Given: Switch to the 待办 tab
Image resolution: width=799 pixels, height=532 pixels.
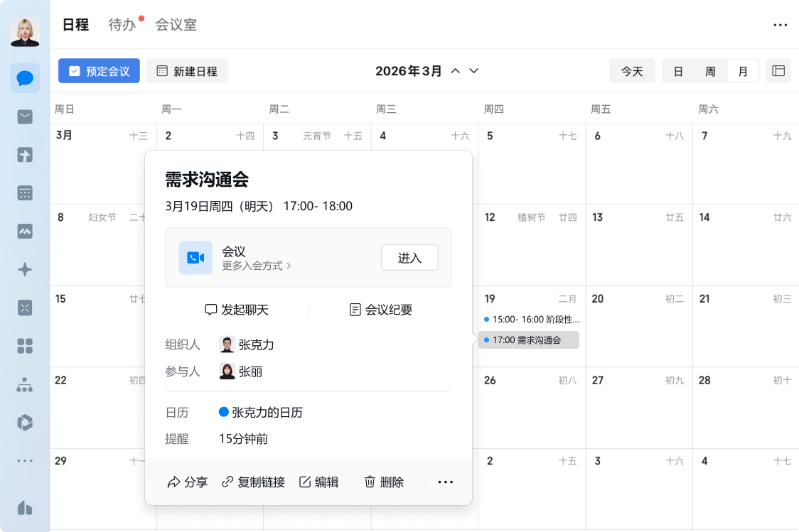Looking at the screenshot, I should pyautogui.click(x=122, y=25).
